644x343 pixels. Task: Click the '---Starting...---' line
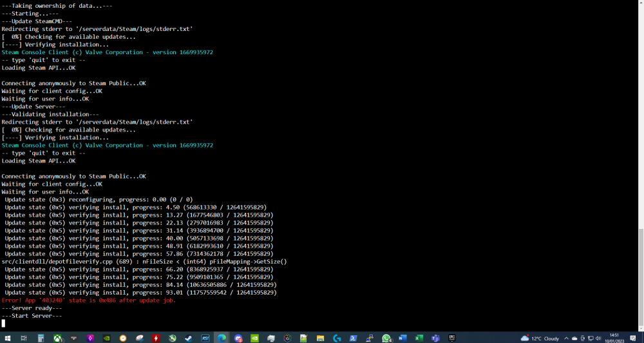(x=30, y=14)
